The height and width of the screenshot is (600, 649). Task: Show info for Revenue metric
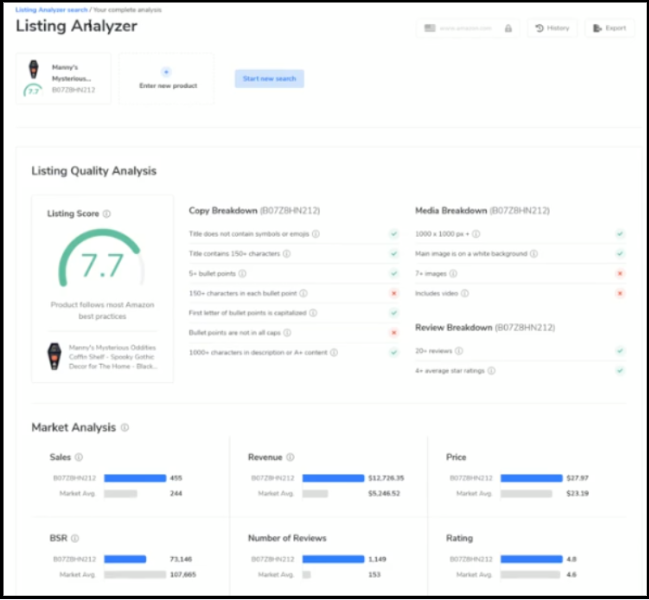coord(290,457)
